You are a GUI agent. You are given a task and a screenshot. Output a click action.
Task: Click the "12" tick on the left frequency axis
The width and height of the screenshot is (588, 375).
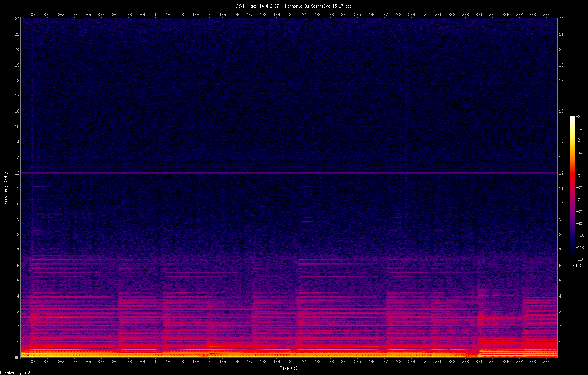pos(17,173)
